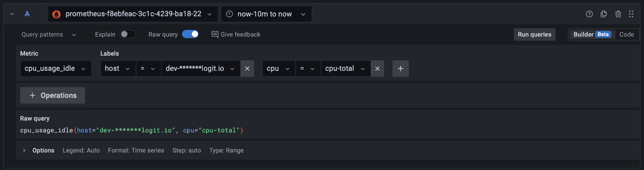Select the Builder mode tab

[x=591, y=35]
